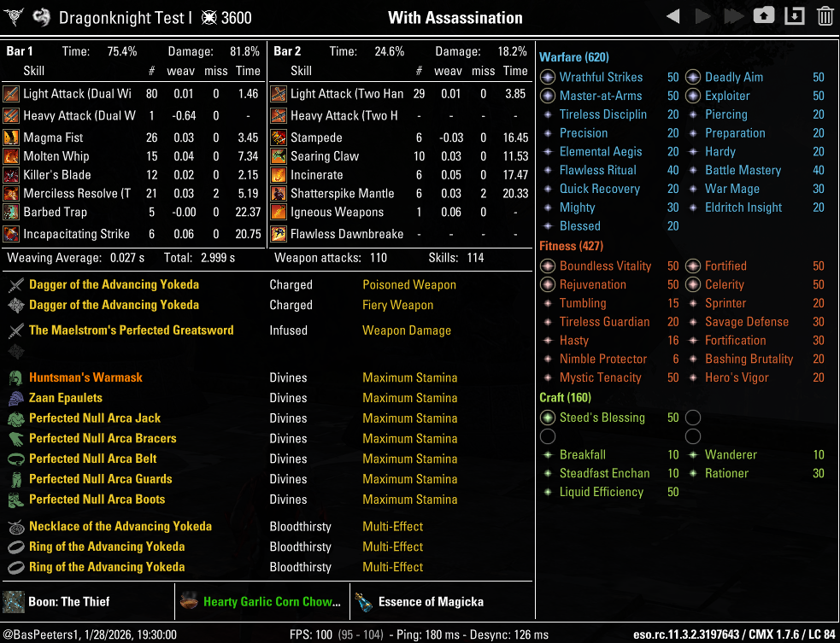Click the Bar 1 header label
The height and width of the screenshot is (643, 840).
(x=20, y=51)
